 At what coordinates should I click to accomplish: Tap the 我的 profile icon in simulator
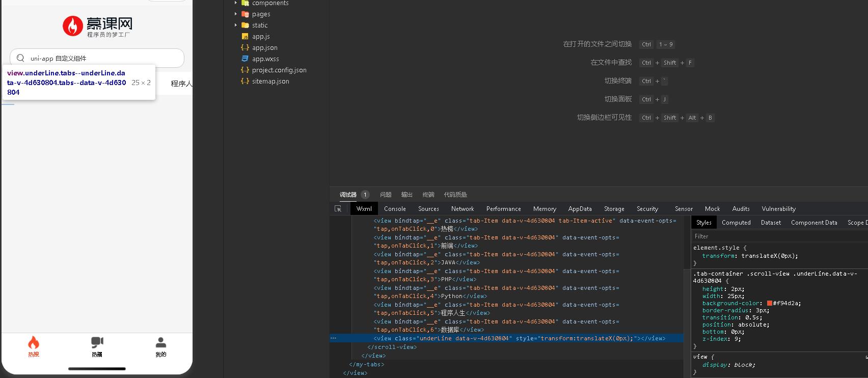[161, 342]
